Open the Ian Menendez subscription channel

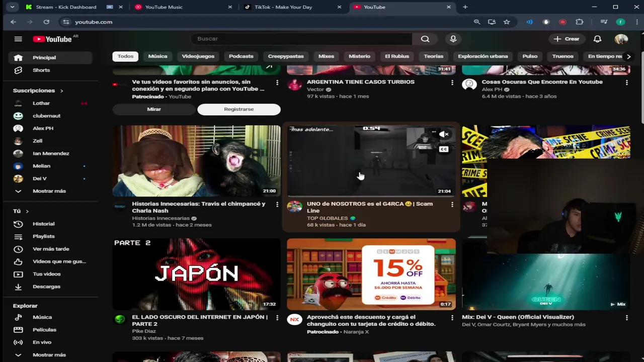point(50,153)
